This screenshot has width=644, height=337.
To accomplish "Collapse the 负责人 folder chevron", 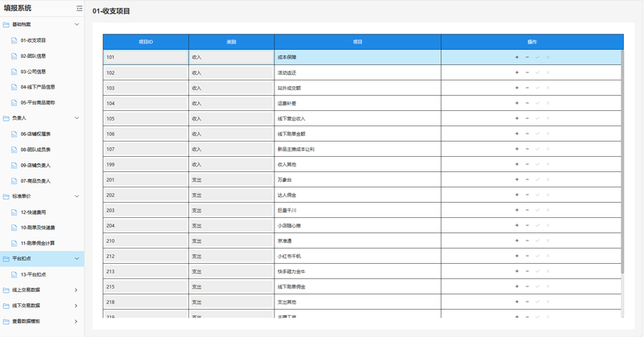I will [x=76, y=118].
